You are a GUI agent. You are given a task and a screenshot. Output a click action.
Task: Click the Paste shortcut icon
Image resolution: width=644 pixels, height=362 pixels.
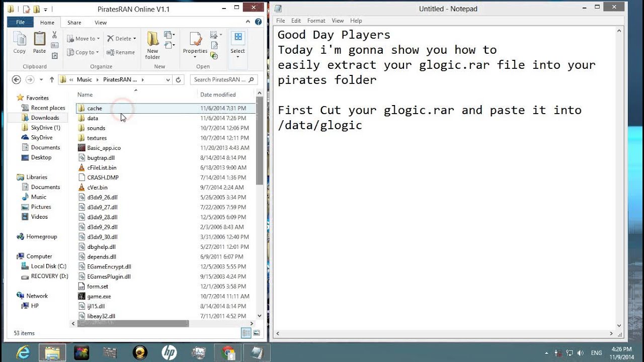point(55,55)
